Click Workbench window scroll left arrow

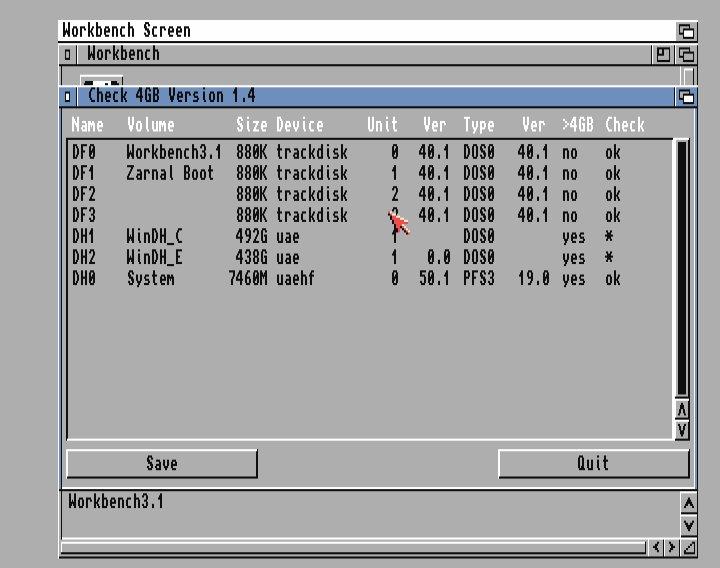656,547
